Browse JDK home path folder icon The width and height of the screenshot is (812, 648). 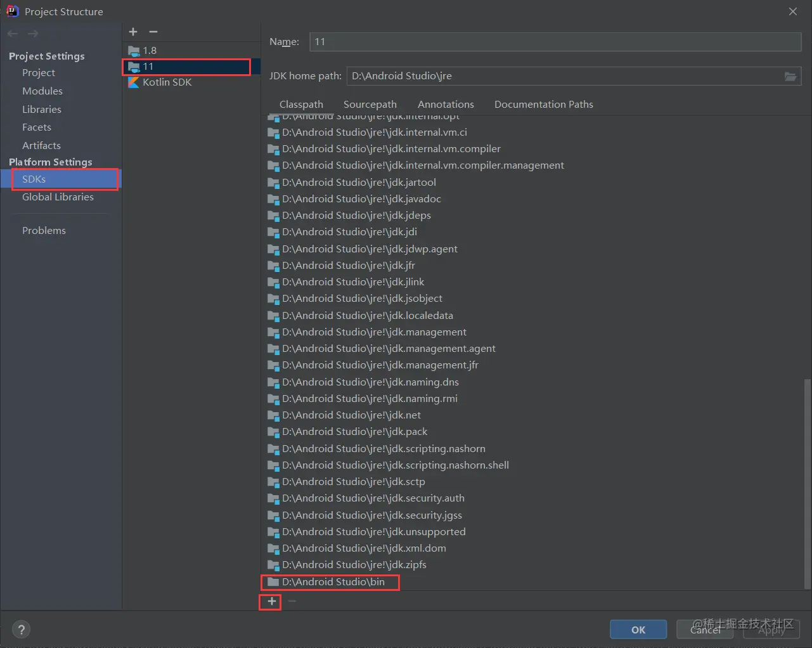click(x=790, y=76)
